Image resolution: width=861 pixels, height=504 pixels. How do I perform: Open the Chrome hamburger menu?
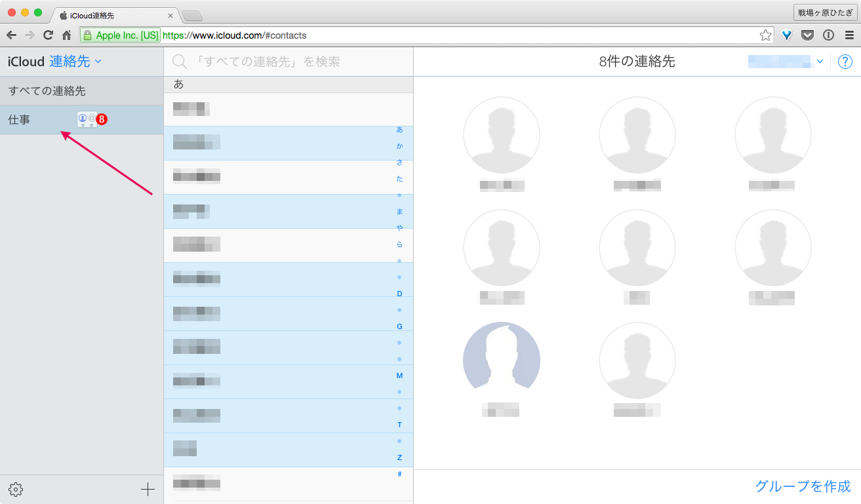(849, 35)
